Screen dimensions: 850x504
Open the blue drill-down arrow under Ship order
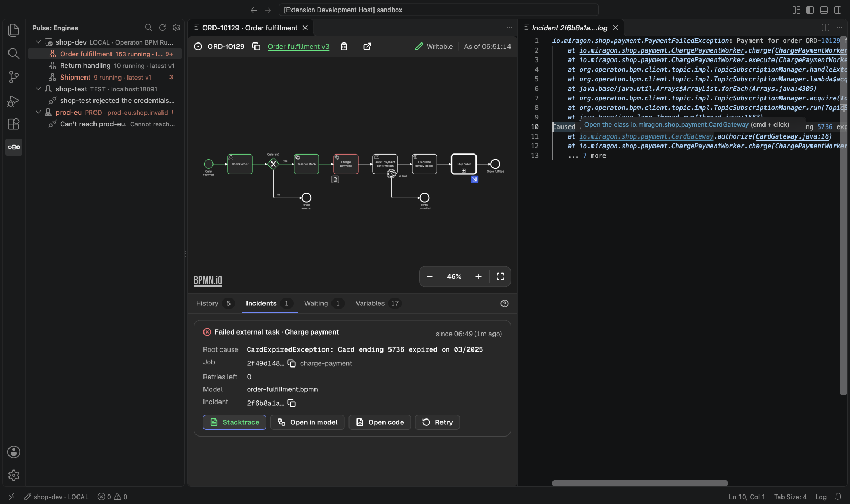point(474,180)
